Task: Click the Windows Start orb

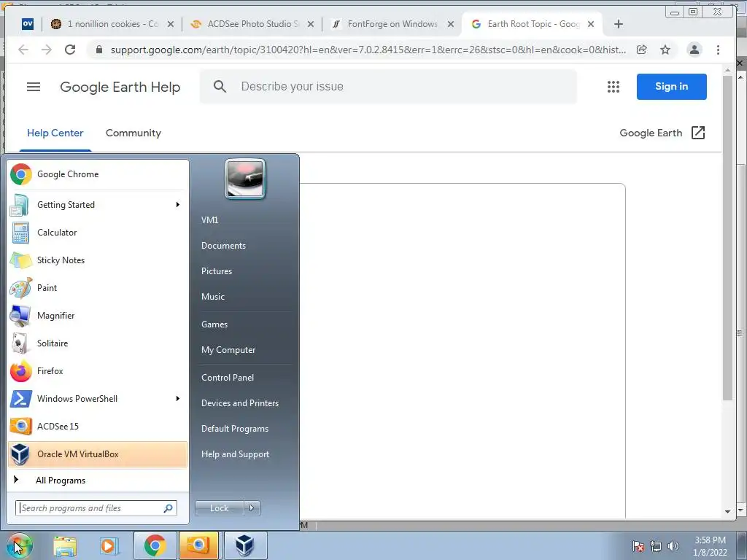Action: 19,545
